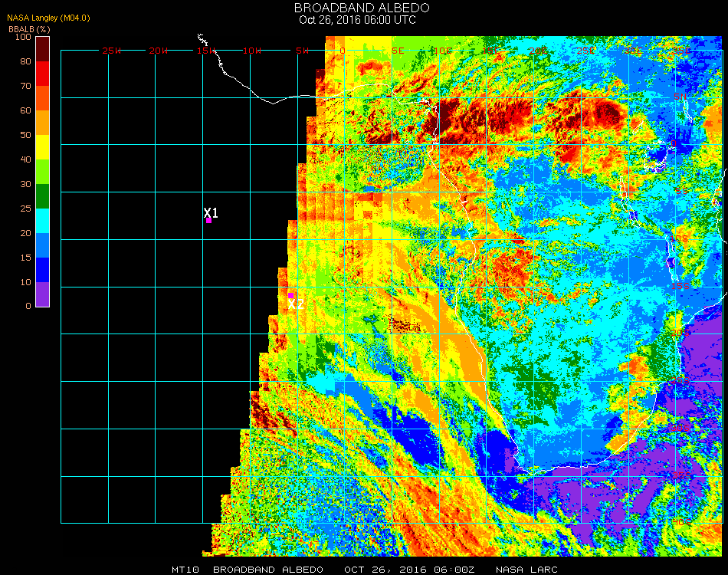Click the 5N latitude label
The width and height of the screenshot is (728, 575).
point(679,97)
